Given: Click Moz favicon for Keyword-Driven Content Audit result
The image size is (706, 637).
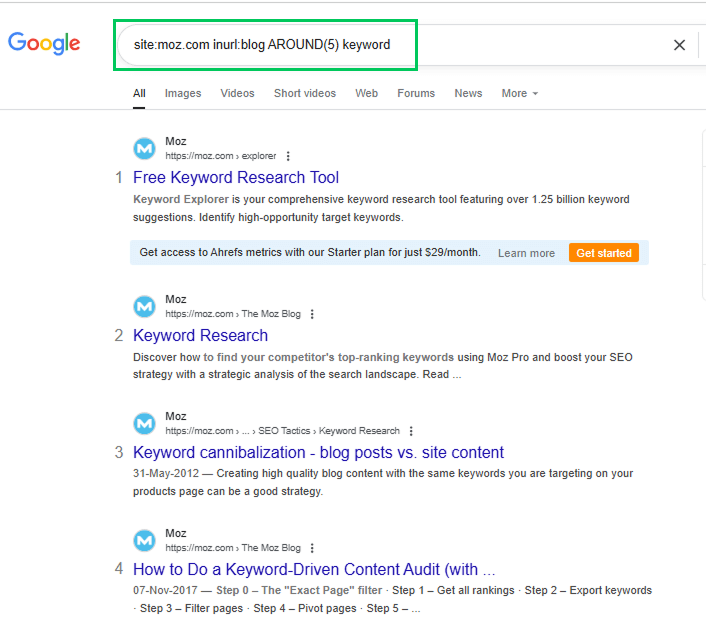Looking at the screenshot, I should 145,540.
